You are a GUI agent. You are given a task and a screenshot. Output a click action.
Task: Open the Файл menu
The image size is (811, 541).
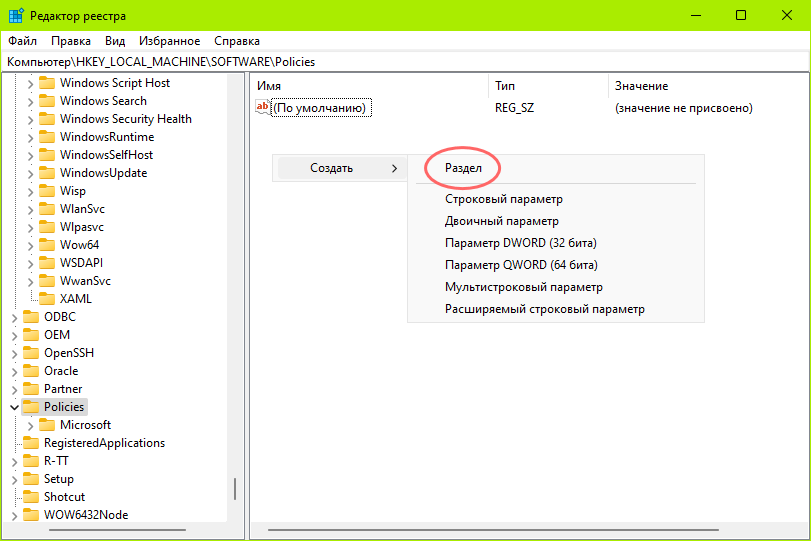22,41
